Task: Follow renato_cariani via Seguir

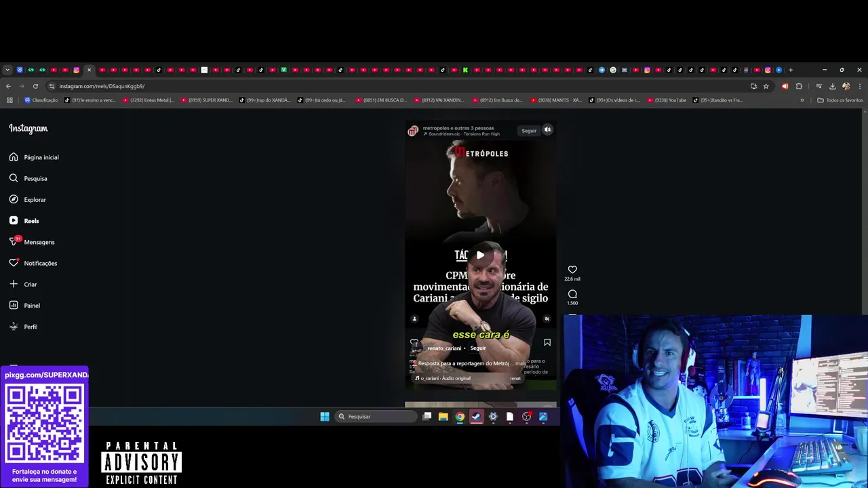Action: tap(478, 348)
